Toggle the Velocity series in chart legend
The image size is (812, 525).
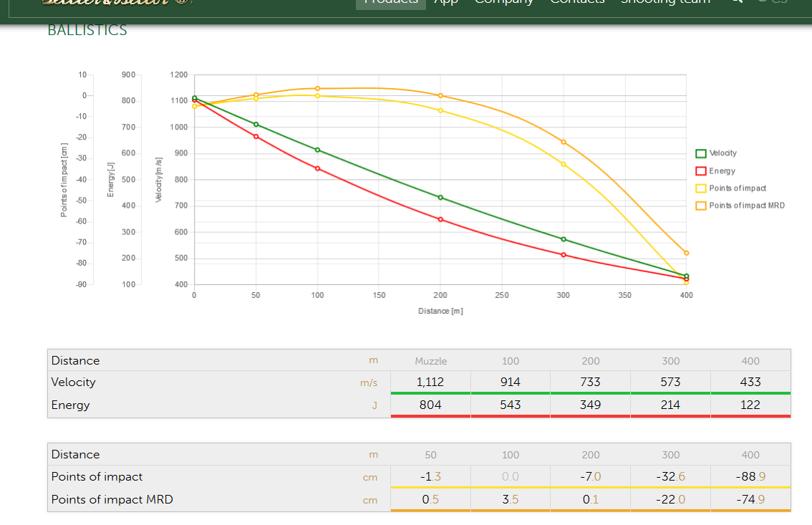tap(722, 153)
